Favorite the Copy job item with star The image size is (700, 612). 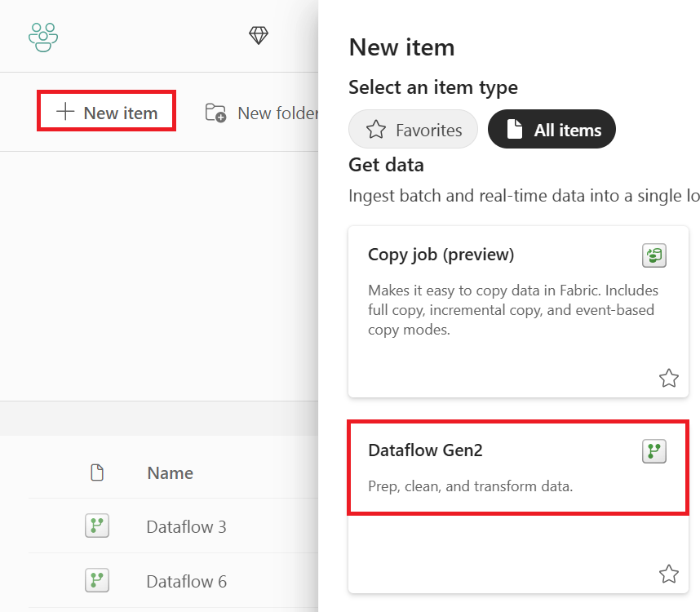click(x=668, y=378)
